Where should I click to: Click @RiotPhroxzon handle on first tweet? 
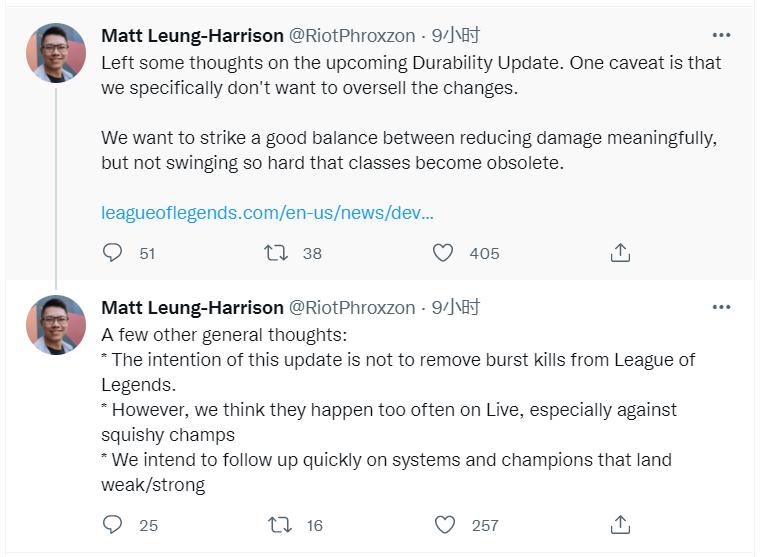pos(352,35)
